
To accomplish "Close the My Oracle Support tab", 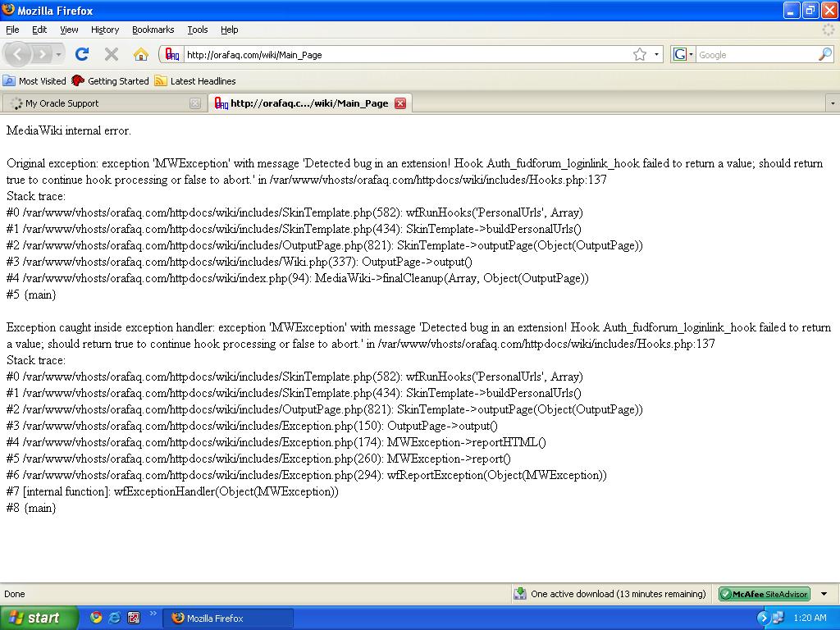I will (195, 103).
